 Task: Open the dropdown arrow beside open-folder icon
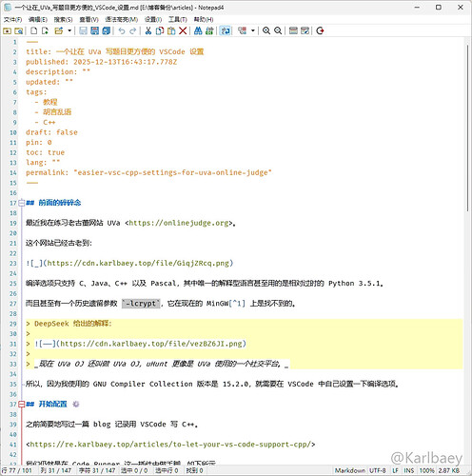pos(69,30)
